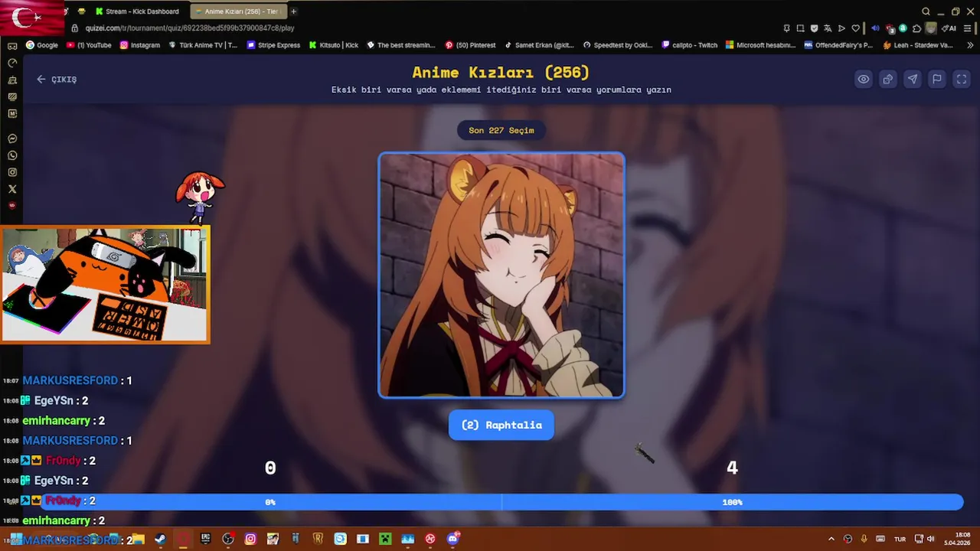This screenshot has height=551, width=980.
Task: Open the Google bookmark
Action: click(42, 45)
